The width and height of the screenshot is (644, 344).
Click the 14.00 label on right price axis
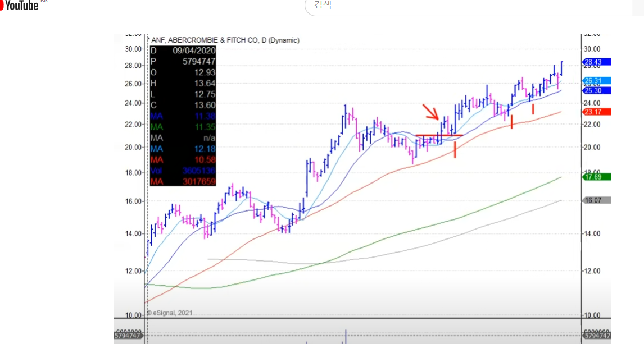coord(592,233)
